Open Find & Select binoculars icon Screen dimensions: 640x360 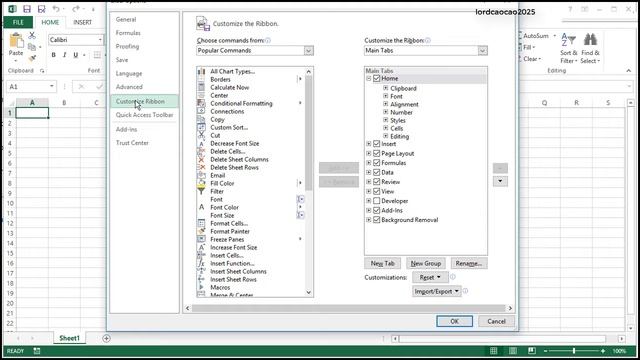click(590, 48)
